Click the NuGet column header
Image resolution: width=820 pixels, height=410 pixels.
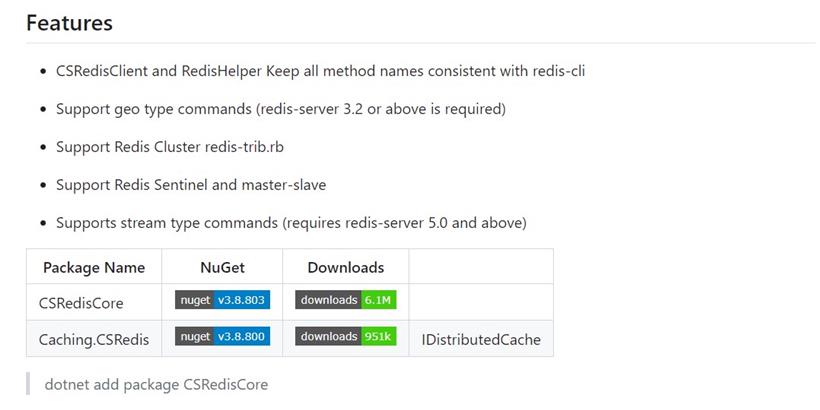[222, 267]
